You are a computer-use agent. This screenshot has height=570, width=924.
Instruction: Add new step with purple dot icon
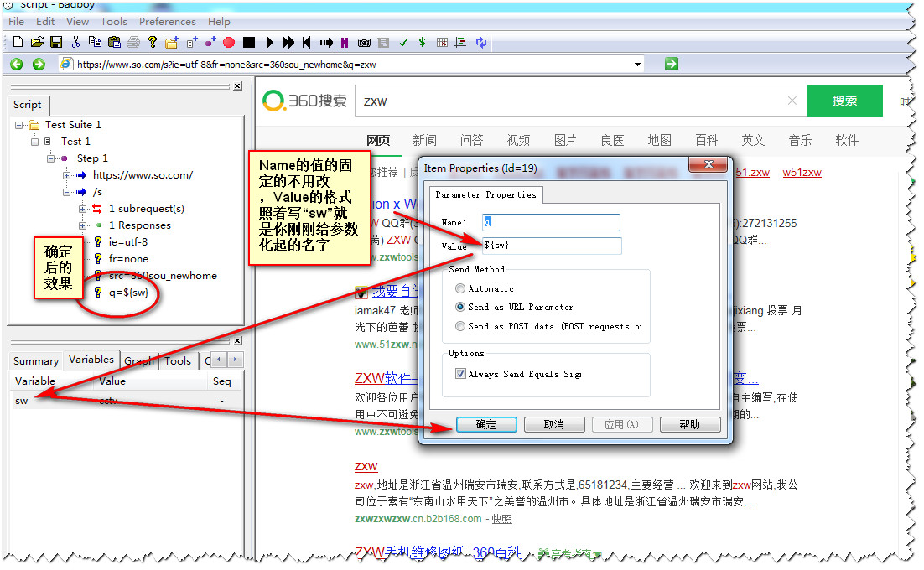point(210,42)
